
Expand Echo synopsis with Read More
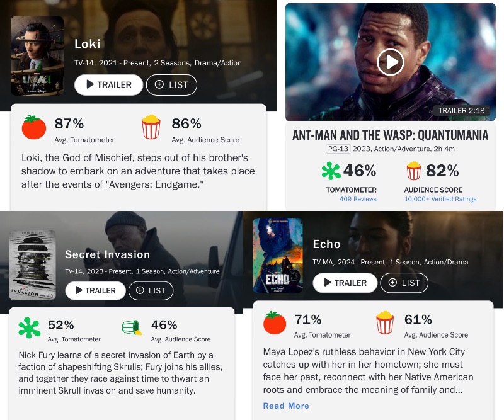point(286,406)
